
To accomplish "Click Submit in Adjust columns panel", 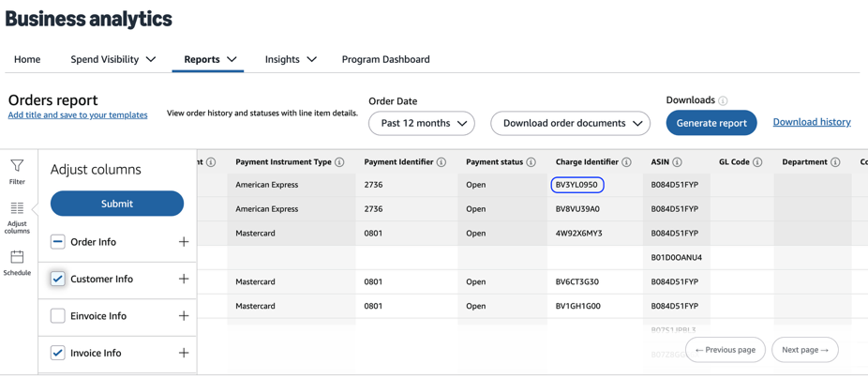I will click(117, 204).
